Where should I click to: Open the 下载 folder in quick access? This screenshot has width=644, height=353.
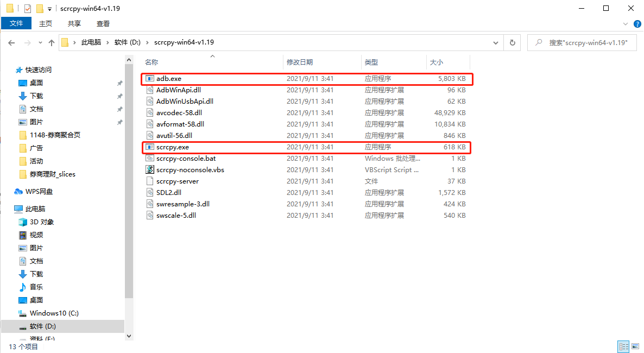pyautogui.click(x=37, y=96)
